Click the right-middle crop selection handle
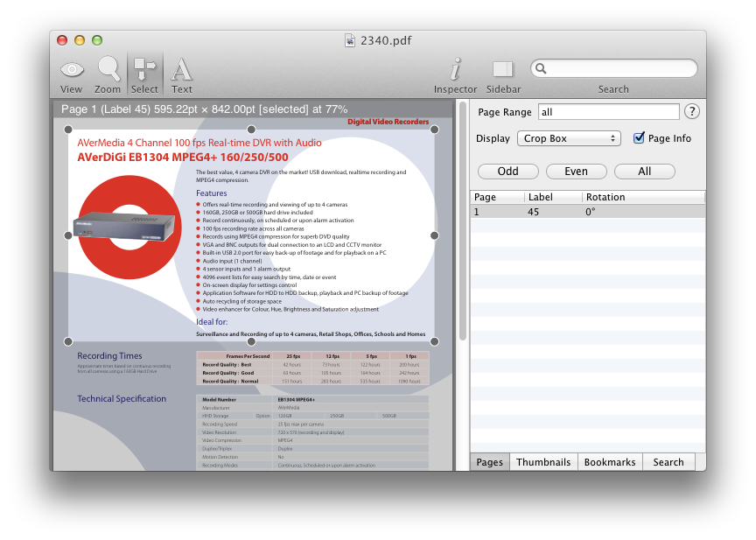The width and height of the screenshot is (756, 540). coord(434,235)
